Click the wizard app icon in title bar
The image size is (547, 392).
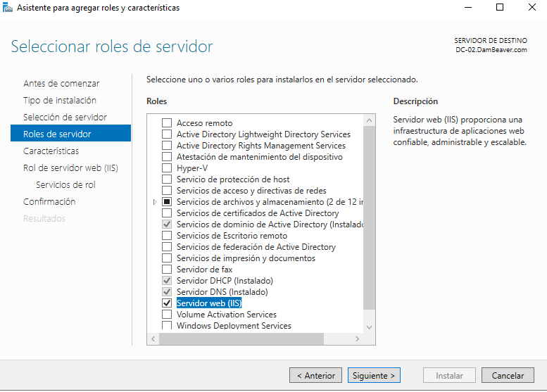[7, 7]
